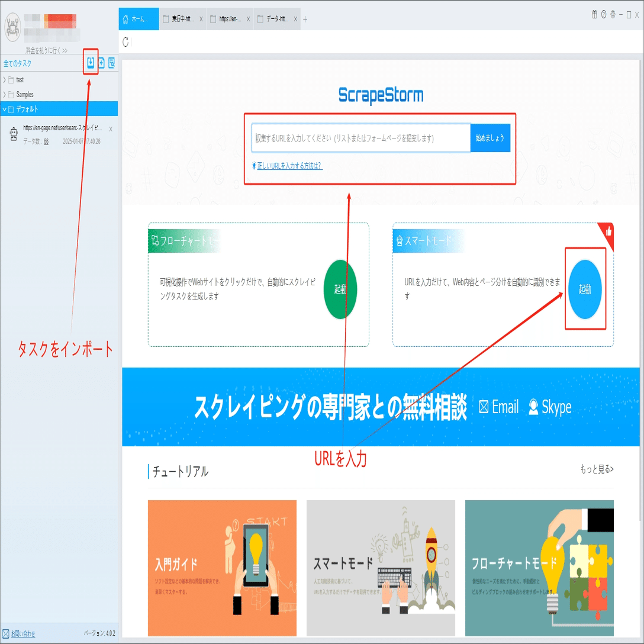Open お問い合わせ link

22,634
